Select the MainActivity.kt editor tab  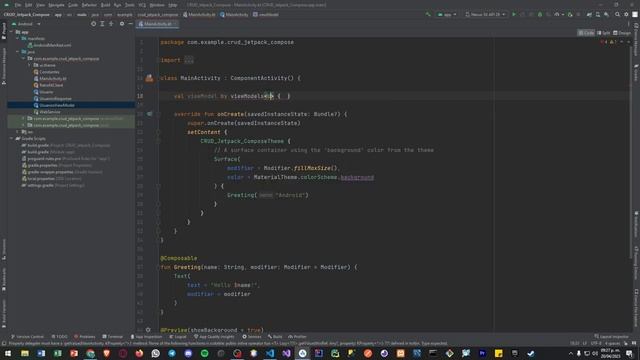[158, 24]
